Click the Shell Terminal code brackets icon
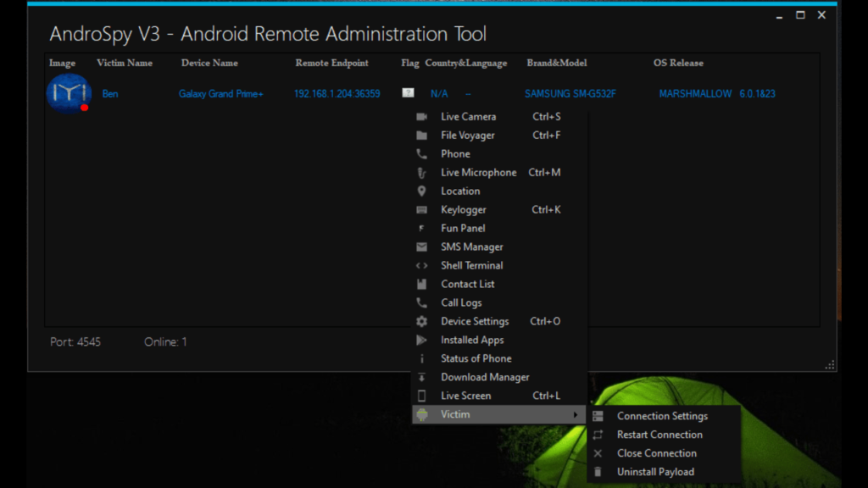868x488 pixels. point(422,265)
